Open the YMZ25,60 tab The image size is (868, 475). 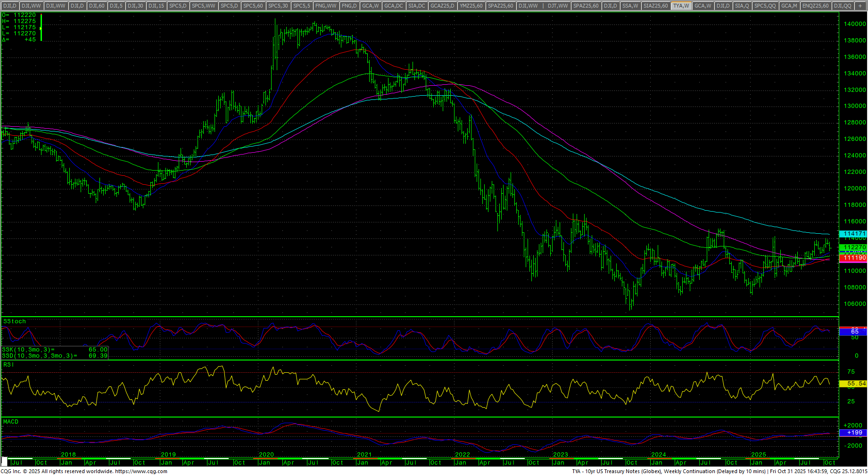coord(471,6)
